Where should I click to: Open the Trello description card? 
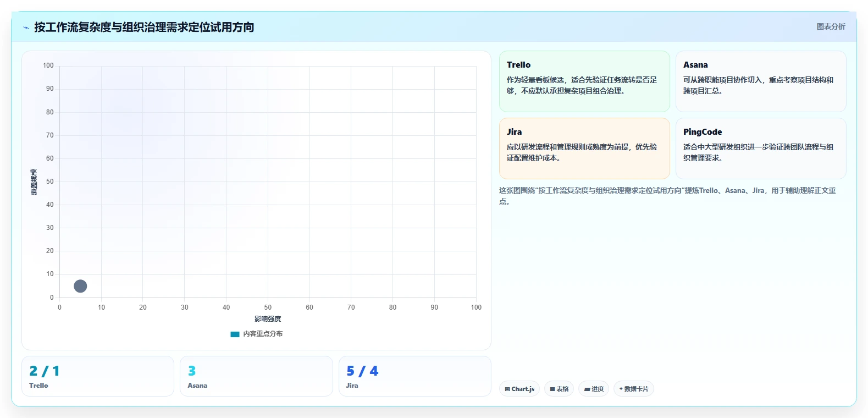(584, 81)
